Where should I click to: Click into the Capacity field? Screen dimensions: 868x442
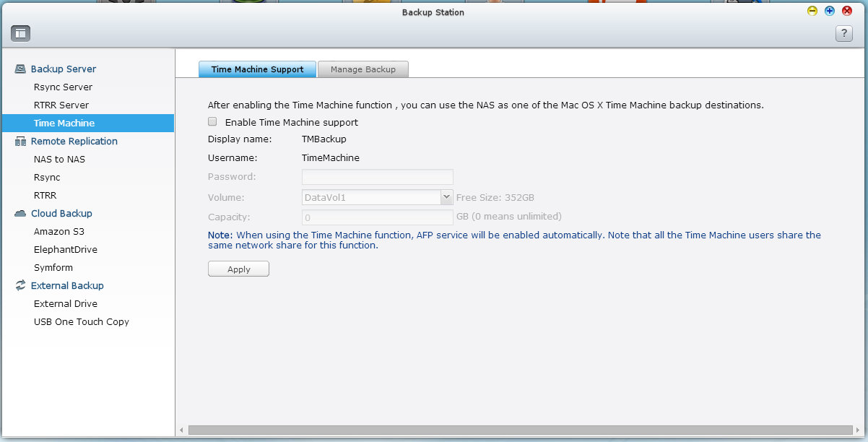click(x=377, y=217)
